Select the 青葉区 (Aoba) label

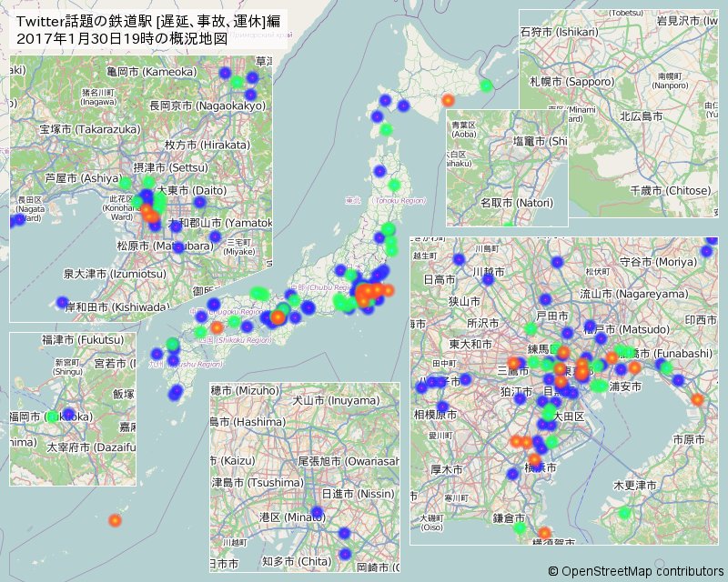[464, 129]
